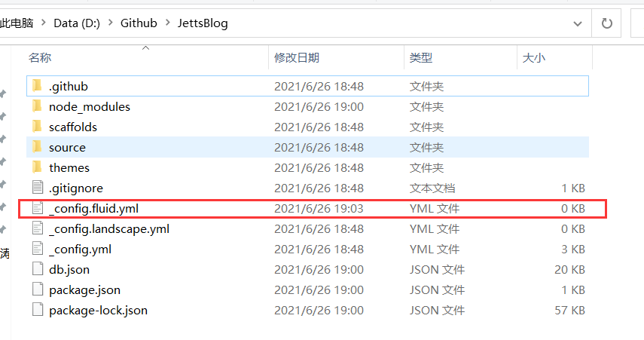Go to Github folder in breadcrumb
Image resolution: width=644 pixels, height=340 pixels.
139,23
